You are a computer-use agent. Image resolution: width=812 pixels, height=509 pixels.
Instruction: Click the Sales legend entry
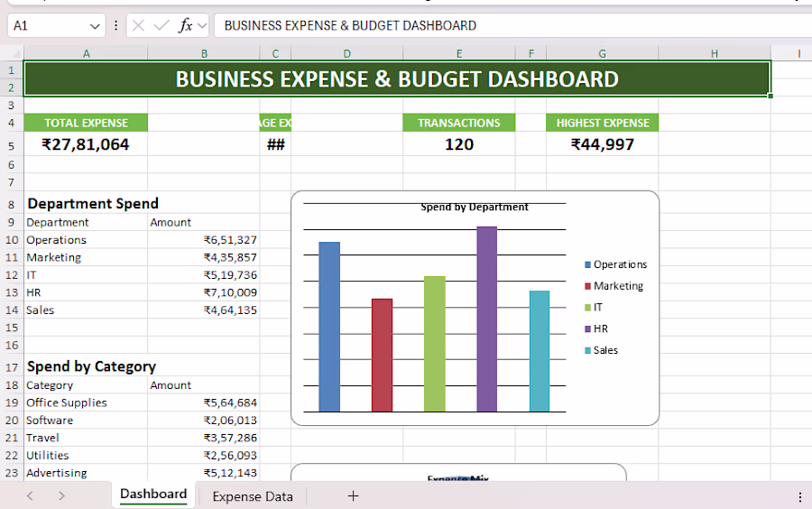point(601,350)
